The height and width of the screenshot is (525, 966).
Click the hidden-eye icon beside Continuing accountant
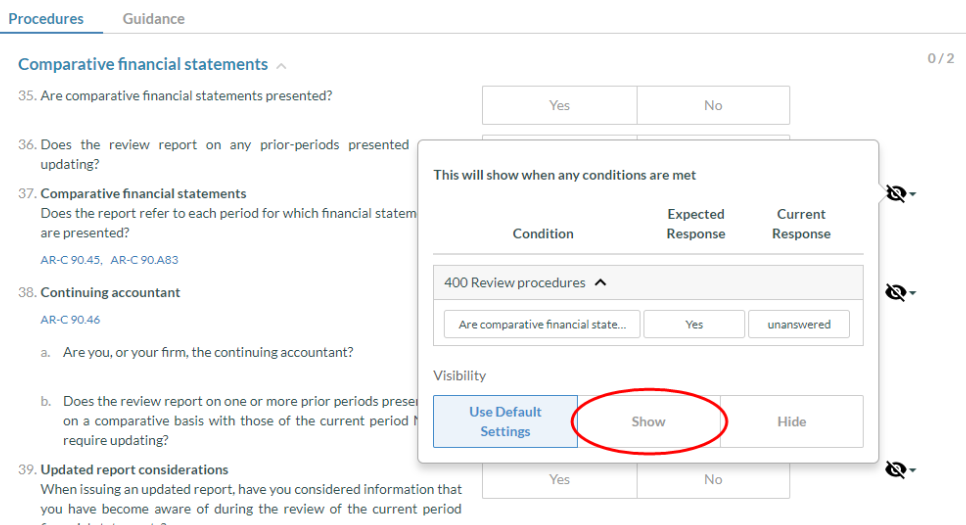(x=897, y=292)
